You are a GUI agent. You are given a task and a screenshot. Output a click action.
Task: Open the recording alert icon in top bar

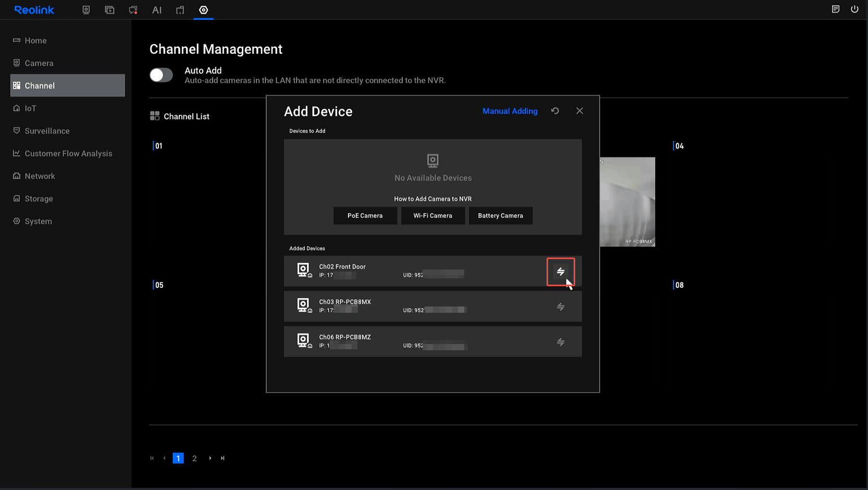[x=133, y=10]
